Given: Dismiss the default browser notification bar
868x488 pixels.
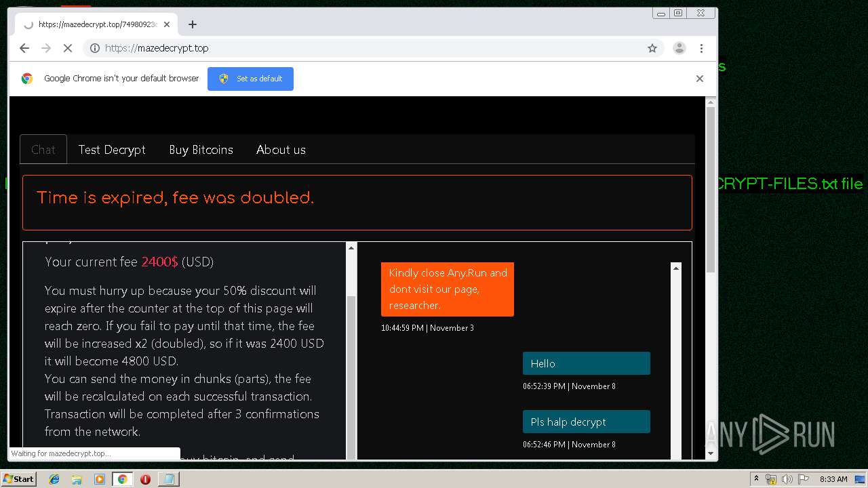Looking at the screenshot, I should 700,79.
